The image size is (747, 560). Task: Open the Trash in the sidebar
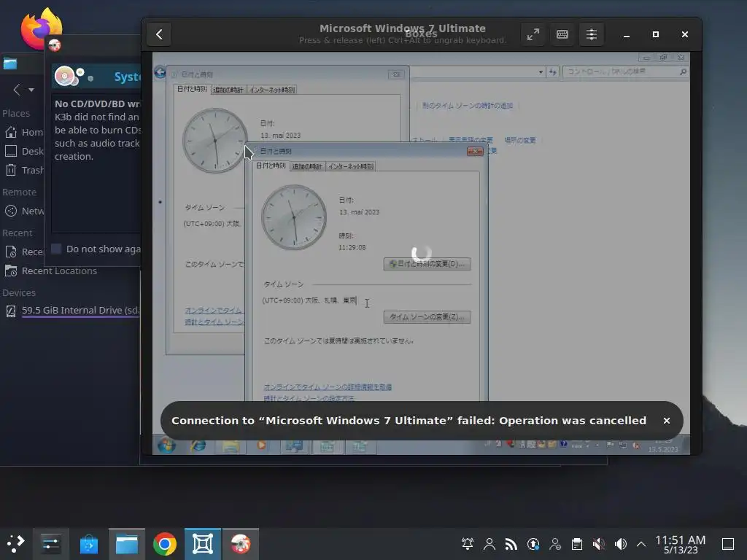coord(24,170)
